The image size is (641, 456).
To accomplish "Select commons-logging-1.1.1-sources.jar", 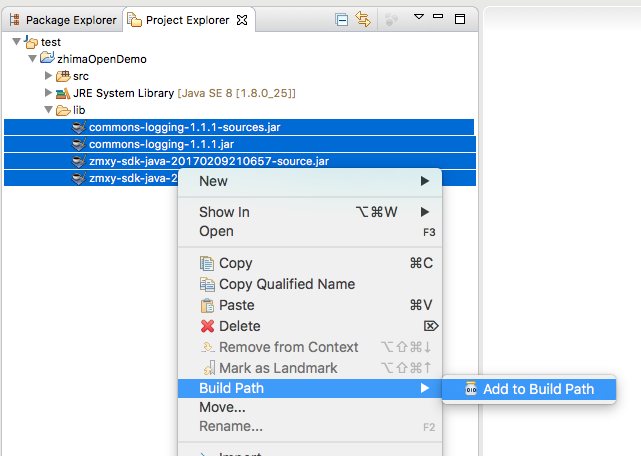I will (239, 127).
